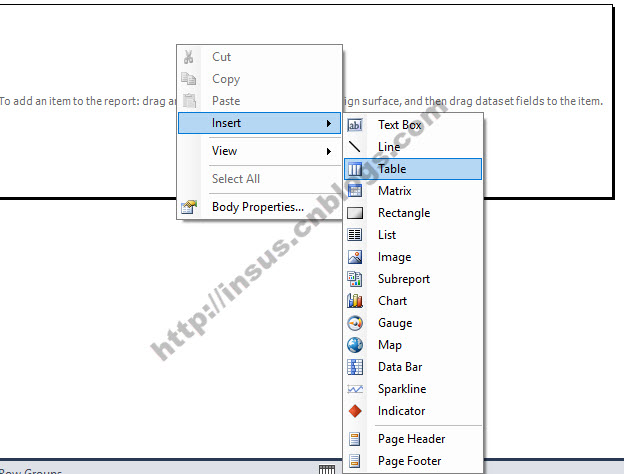624x474 pixels.
Task: Click the Row Groups pane label
Action: 31,471
